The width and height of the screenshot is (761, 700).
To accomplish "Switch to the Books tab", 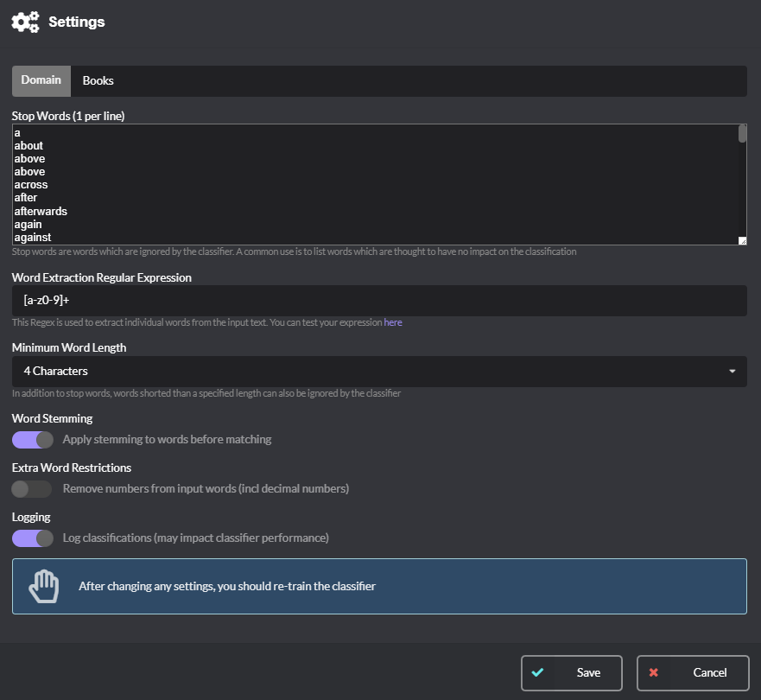I will (98, 80).
